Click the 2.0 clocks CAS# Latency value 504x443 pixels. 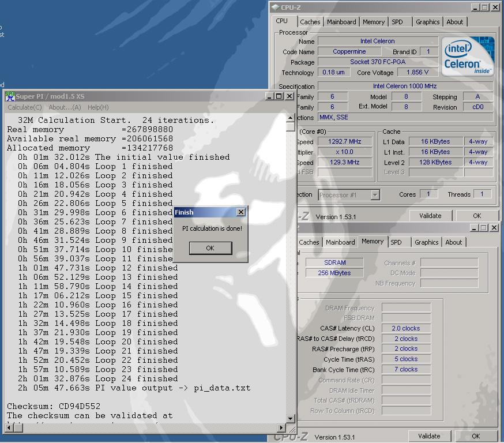[406, 328]
